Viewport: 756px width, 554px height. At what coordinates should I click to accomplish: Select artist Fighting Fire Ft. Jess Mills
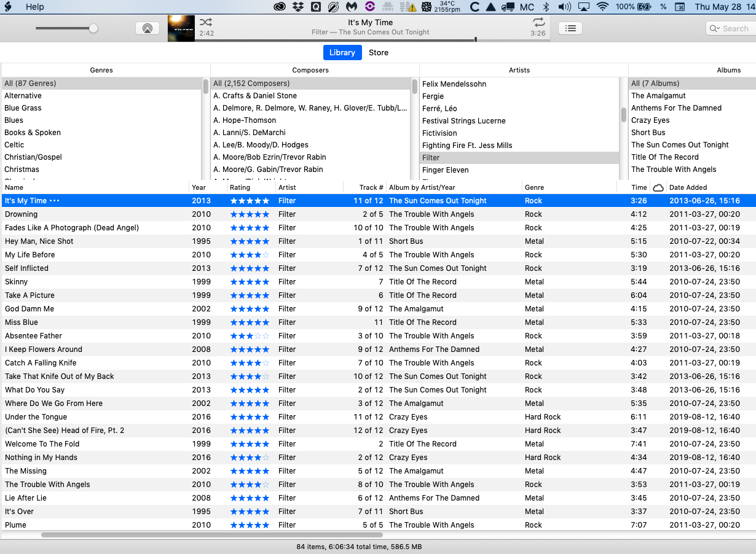519,146
